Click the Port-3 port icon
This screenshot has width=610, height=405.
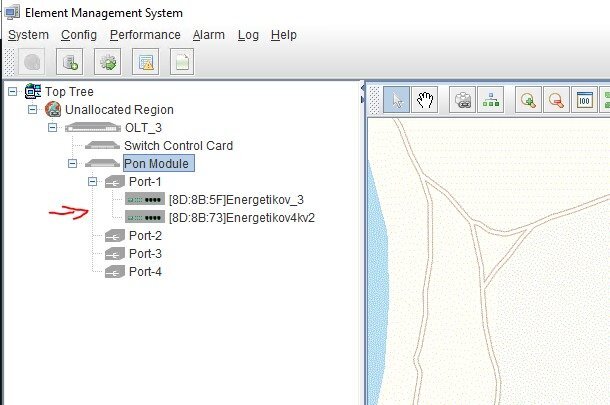pos(115,254)
